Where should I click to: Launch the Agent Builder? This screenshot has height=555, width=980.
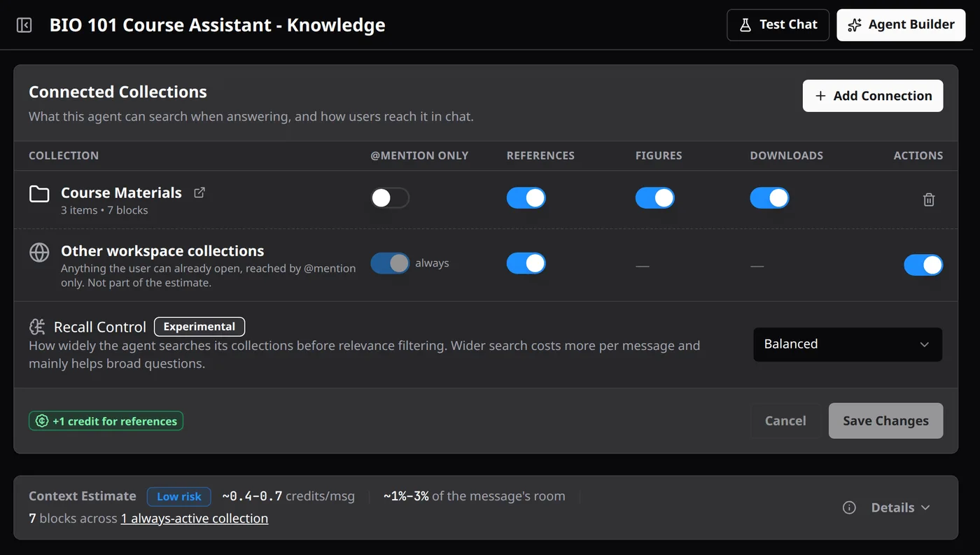coord(901,24)
